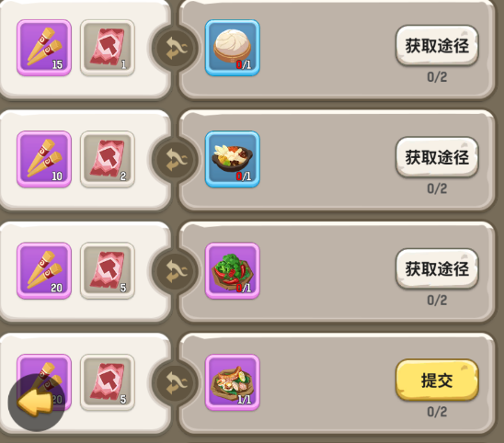Image resolution: width=504 pixels, height=443 pixels.
Task: Click 获取途径 for the vegetable chili dish
Action: (437, 269)
